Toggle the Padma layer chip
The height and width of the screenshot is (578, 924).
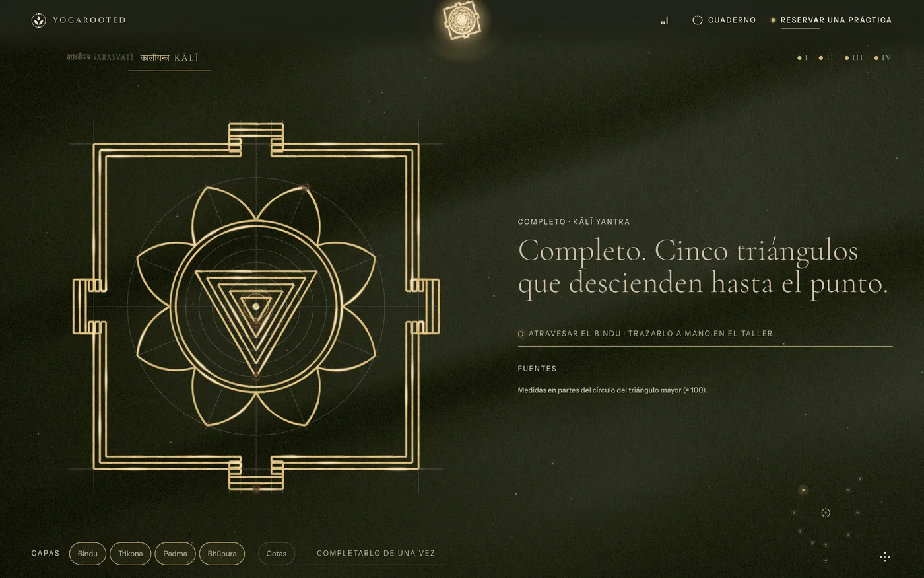pyautogui.click(x=175, y=554)
